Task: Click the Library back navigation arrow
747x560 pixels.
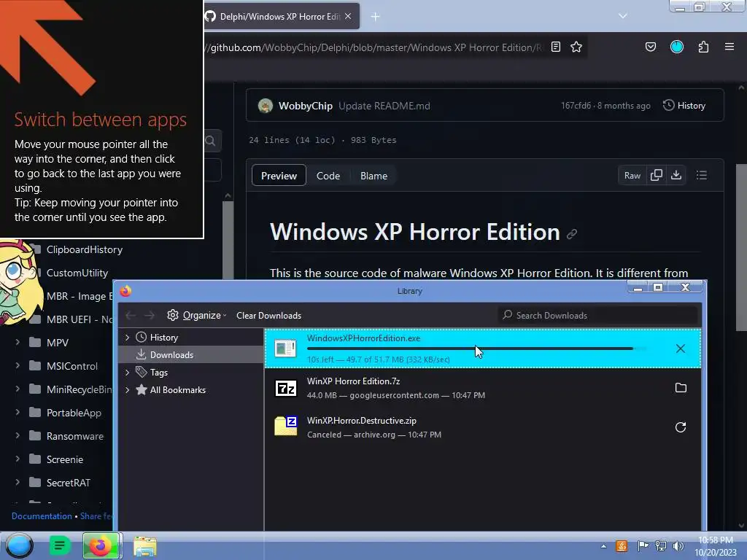Action: click(x=131, y=315)
